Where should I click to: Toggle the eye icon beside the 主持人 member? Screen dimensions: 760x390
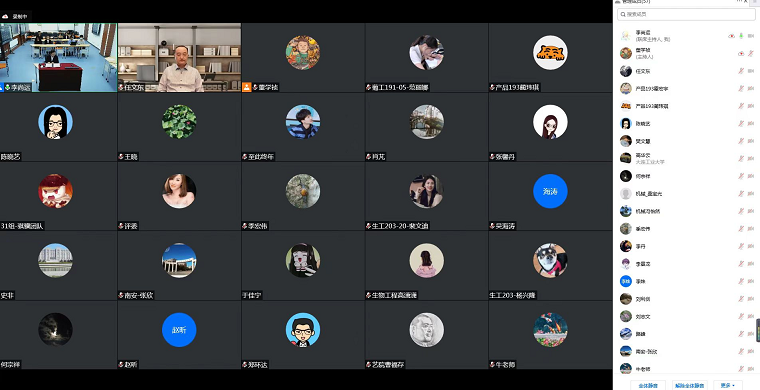click(741, 54)
